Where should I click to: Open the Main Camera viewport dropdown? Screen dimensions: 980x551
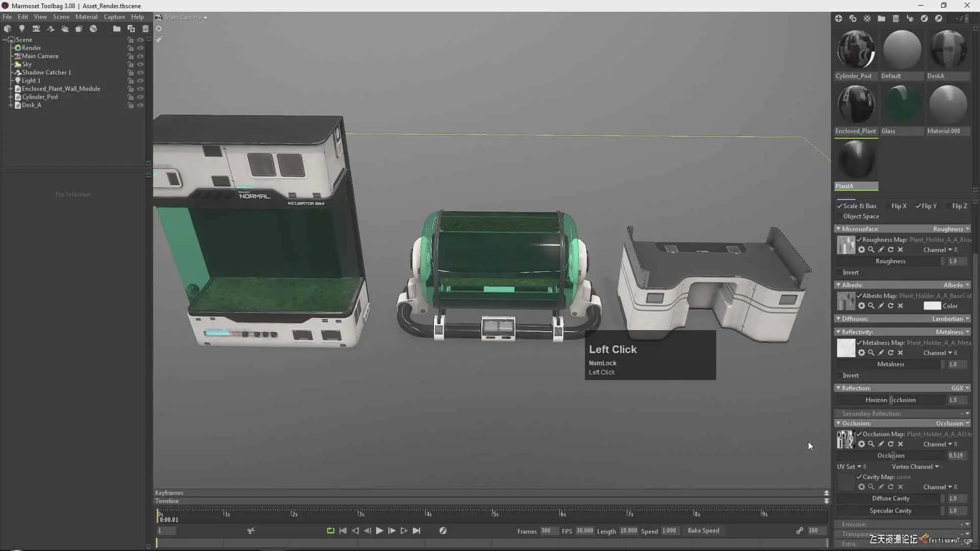pos(186,17)
